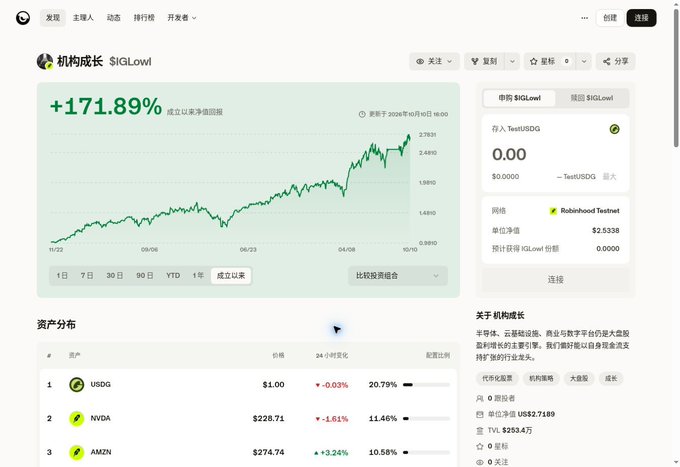Click the 价格 column header
Viewport: 680px width, 467px height.
tap(278, 356)
